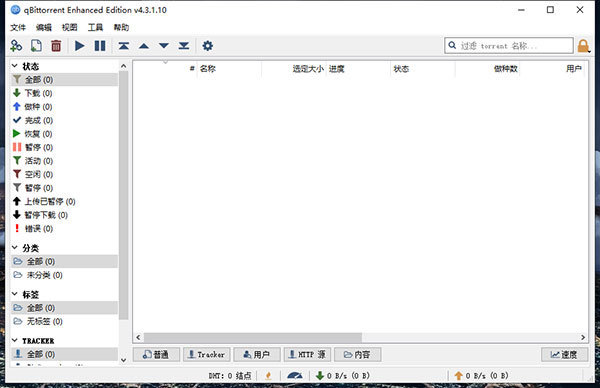Select 做种 (0) status filter
The width and height of the screenshot is (600, 388).
coord(64,107)
